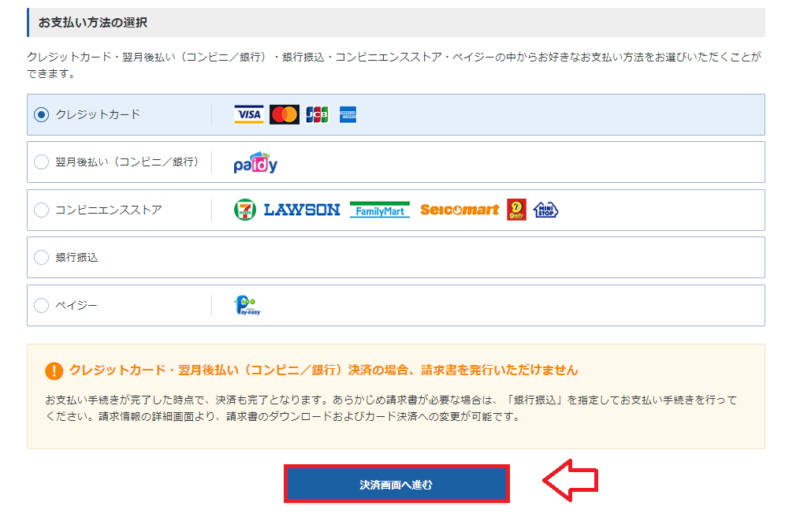Screen dimensions: 800x521
Task: Click the JCB card logo
Action: (x=317, y=114)
